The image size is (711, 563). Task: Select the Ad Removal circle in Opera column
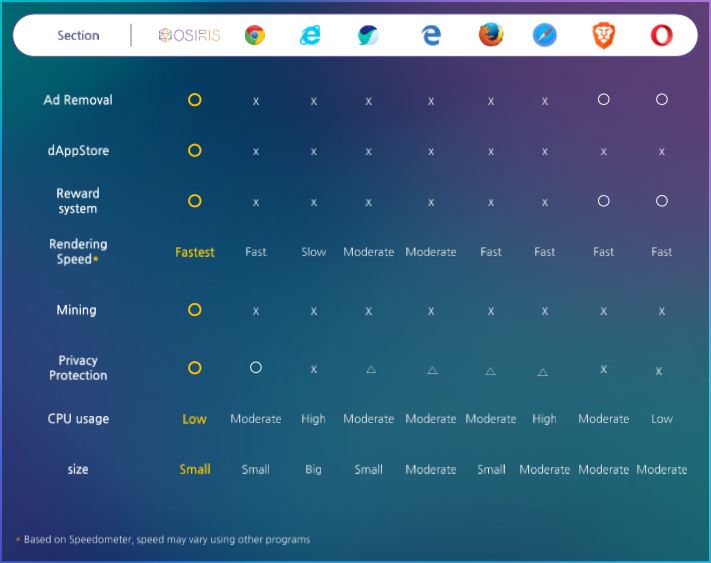click(x=662, y=99)
